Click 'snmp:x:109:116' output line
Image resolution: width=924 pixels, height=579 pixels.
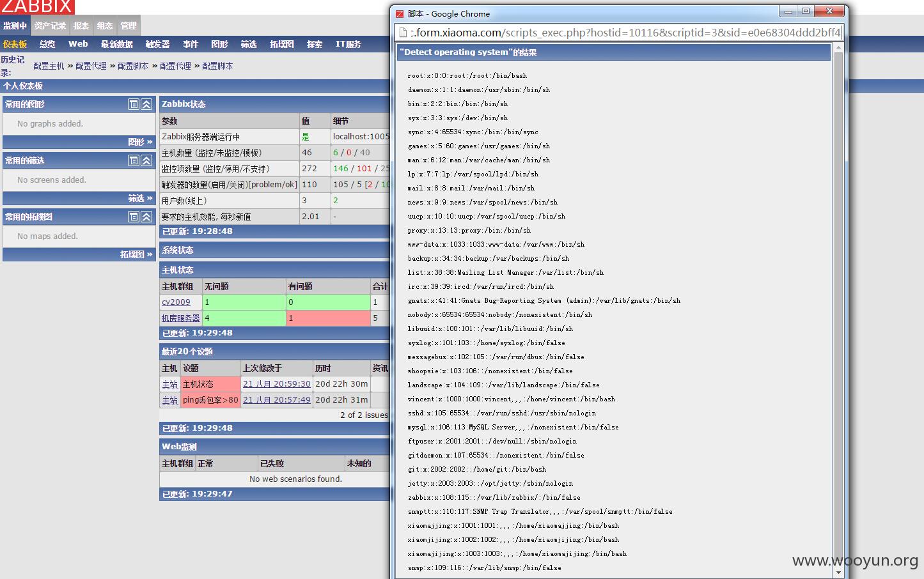[x=485, y=567]
